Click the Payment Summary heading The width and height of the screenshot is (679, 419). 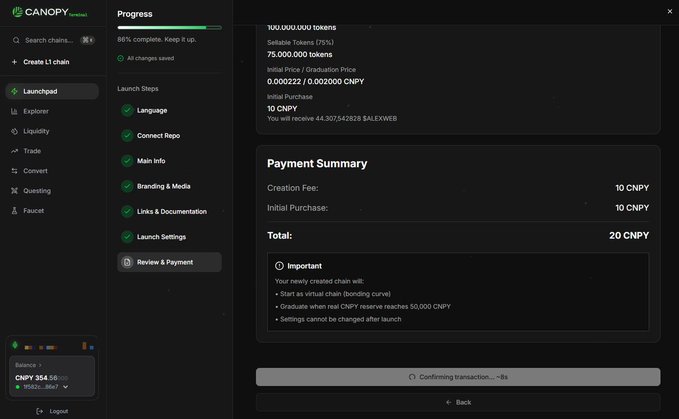[x=317, y=164]
